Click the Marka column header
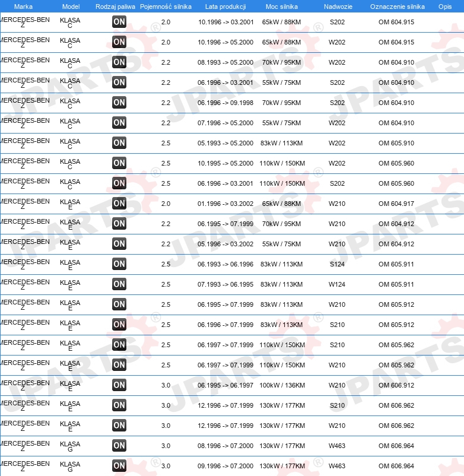The width and height of the screenshot is (464, 476). [23, 7]
